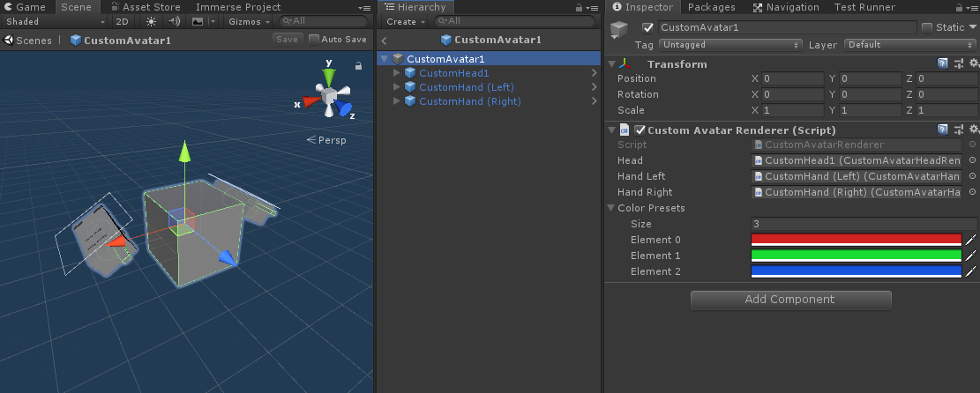Switch to the Test Runner tab
This screenshot has height=393, width=980.
tap(864, 8)
